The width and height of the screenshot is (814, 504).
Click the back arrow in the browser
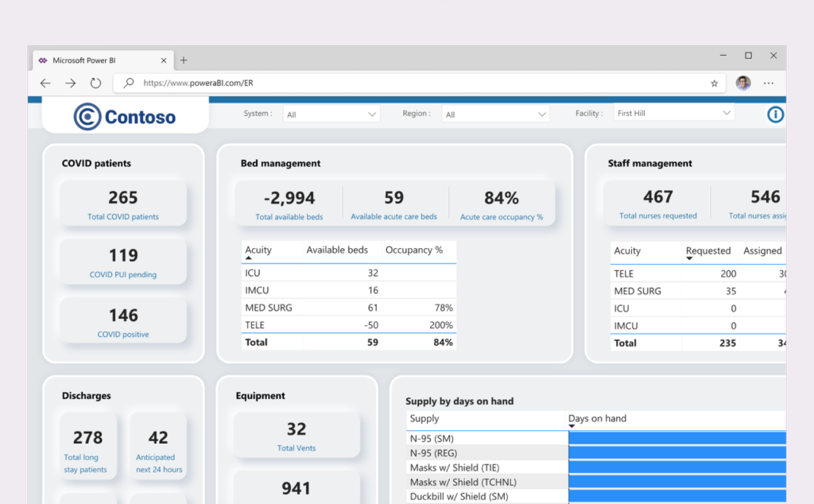tap(45, 83)
